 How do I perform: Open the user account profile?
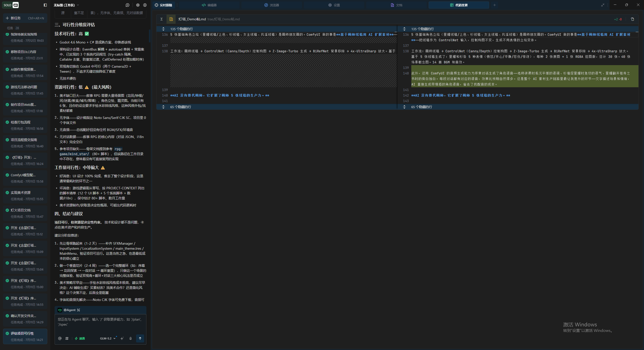point(145,5)
